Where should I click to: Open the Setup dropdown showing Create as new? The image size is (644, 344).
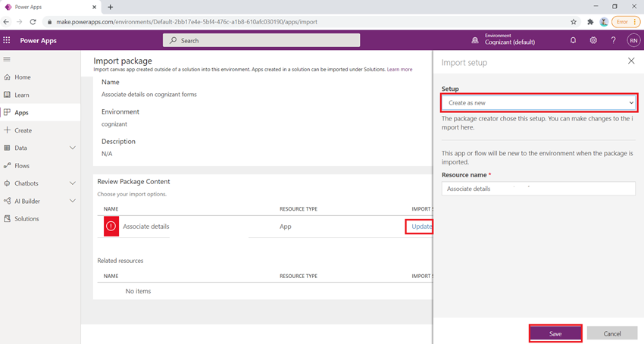tap(539, 103)
